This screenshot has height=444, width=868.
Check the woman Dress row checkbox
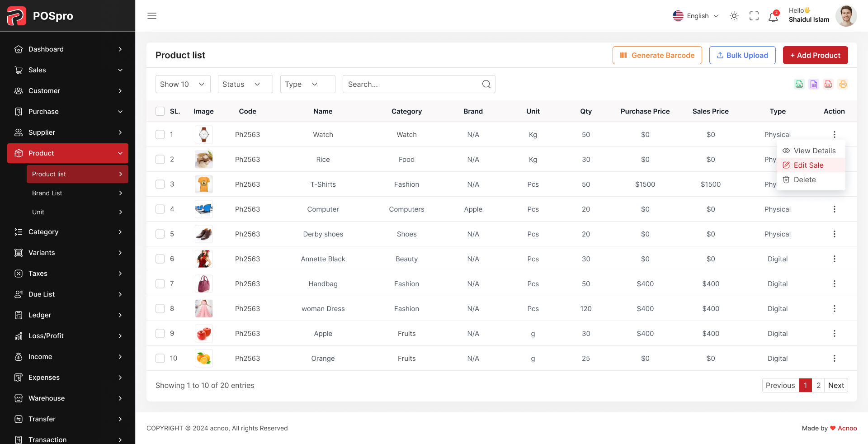point(160,308)
